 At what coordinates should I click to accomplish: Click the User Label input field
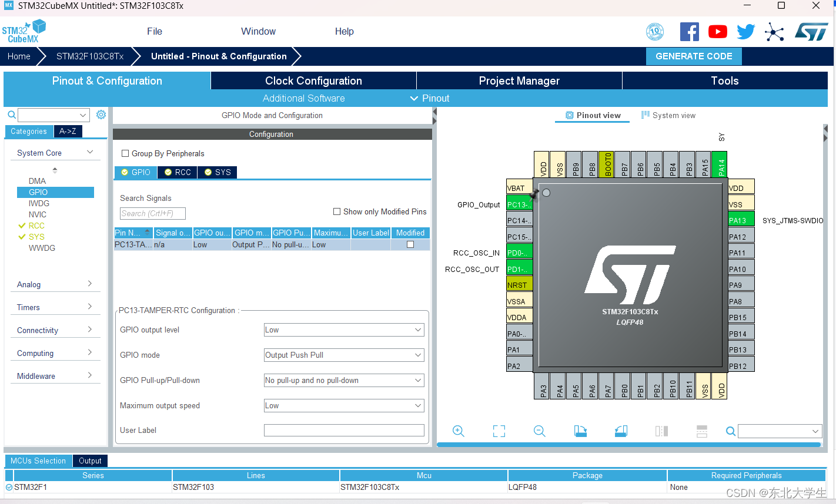click(344, 430)
